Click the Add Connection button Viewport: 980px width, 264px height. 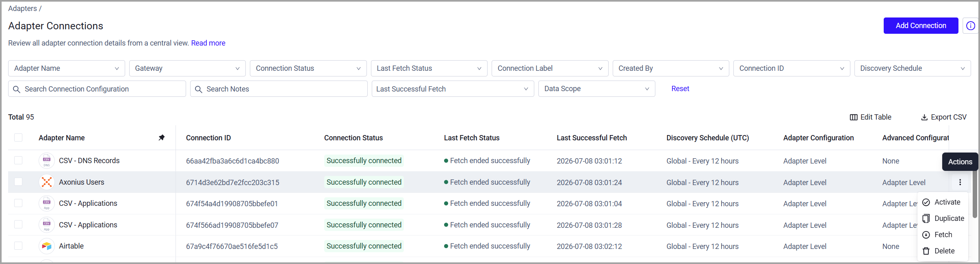921,26
